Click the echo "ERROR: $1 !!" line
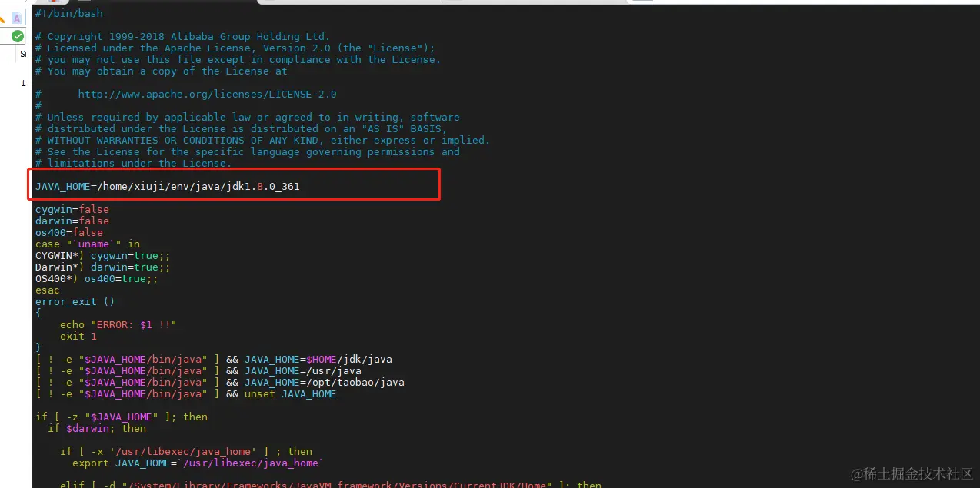This screenshot has width=980, height=488. tap(118, 324)
